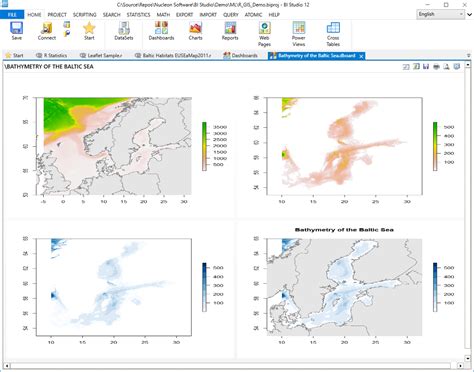474x372 pixels.
Task: Click the blue legend of the titled map
Action: [x=444, y=287]
